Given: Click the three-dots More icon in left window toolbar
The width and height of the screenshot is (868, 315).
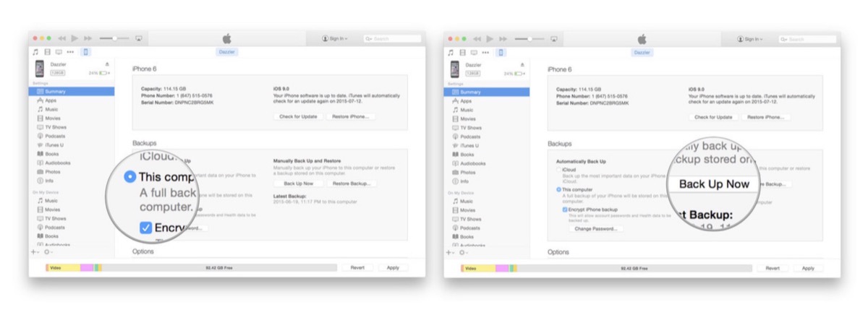Looking at the screenshot, I should click(70, 52).
